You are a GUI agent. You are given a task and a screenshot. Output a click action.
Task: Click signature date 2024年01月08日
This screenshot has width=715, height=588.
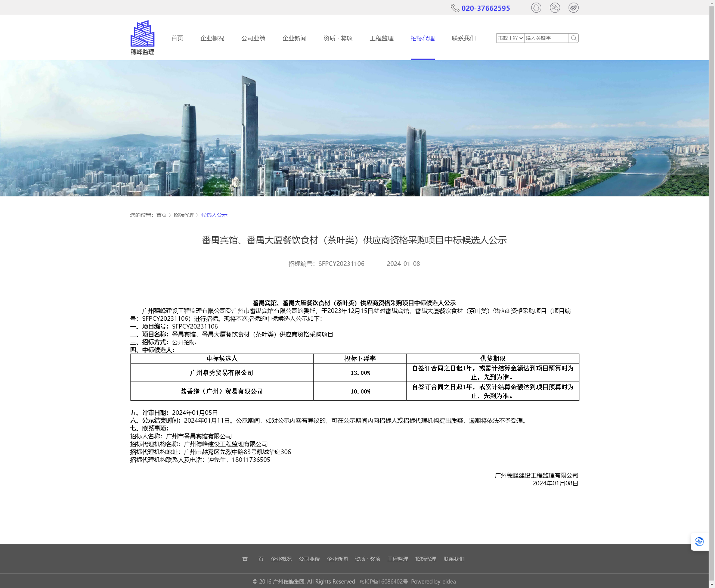point(555,483)
